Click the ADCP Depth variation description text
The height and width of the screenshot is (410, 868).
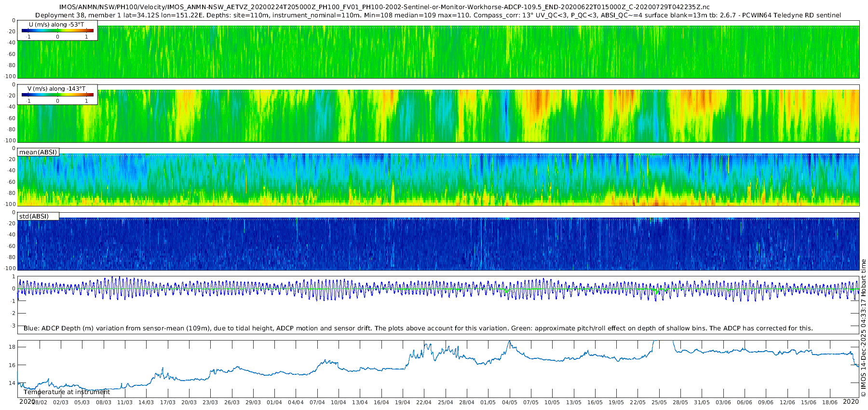coord(418,328)
